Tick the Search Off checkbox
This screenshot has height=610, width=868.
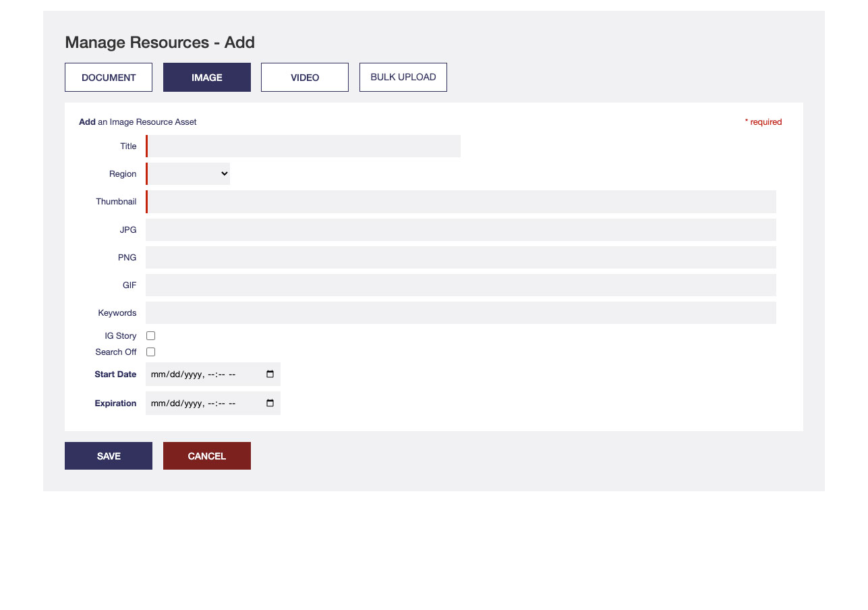pos(151,352)
